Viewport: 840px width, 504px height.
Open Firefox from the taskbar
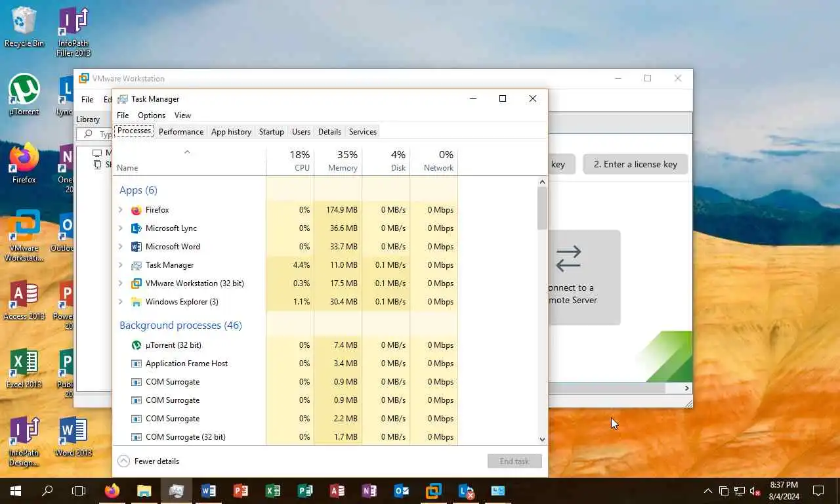click(112, 491)
